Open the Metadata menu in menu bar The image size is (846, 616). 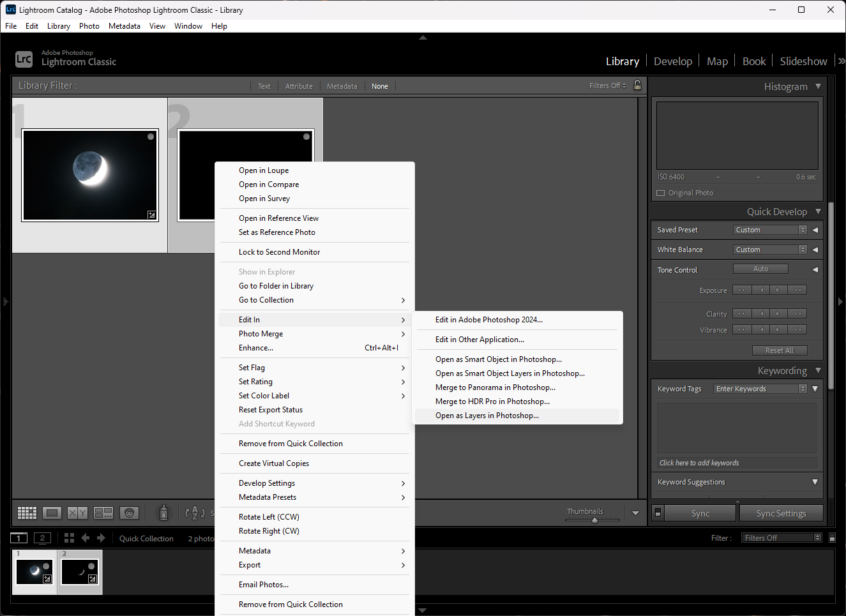point(125,26)
